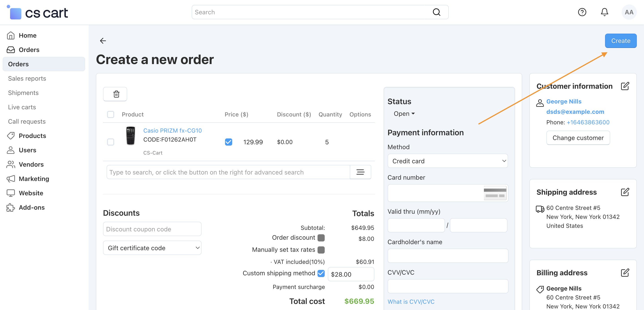Open Casio PRIZM fx-CG10 link
Image resolution: width=644 pixels, height=310 pixels.
pyautogui.click(x=172, y=131)
